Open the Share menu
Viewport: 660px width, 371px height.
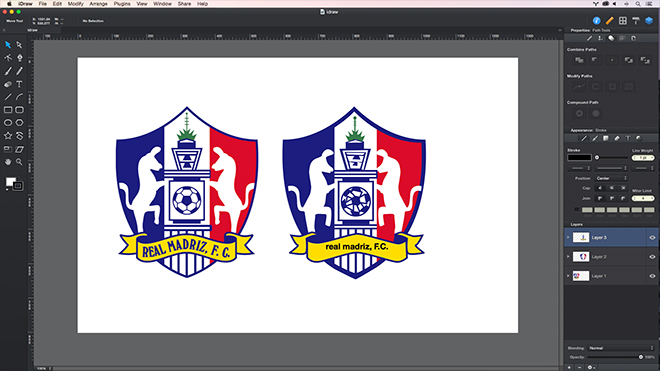pos(184,4)
